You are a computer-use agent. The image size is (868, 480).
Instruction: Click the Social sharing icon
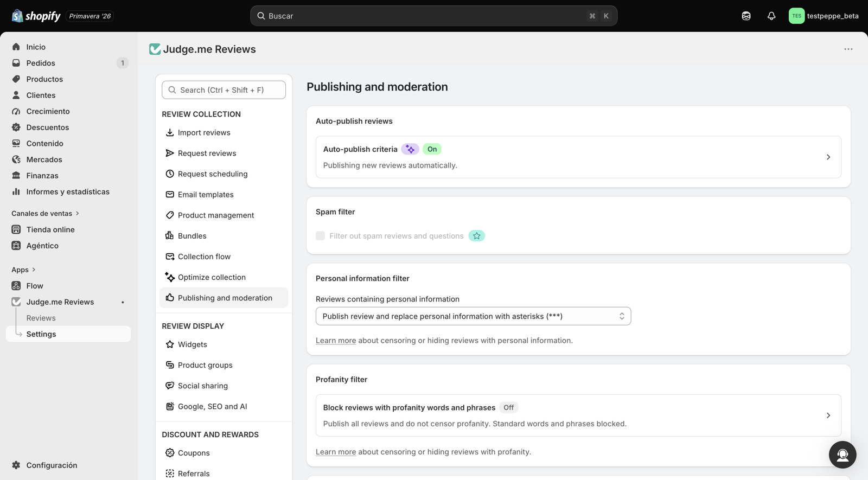pos(170,386)
